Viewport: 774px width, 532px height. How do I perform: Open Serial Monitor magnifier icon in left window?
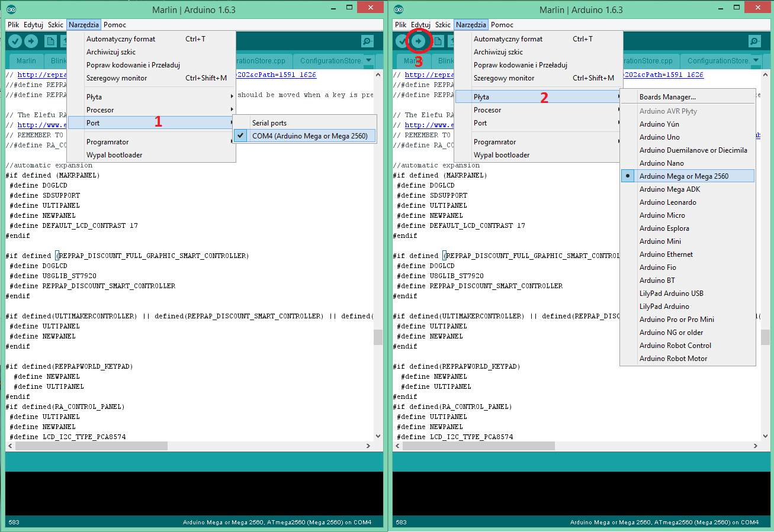(x=368, y=41)
